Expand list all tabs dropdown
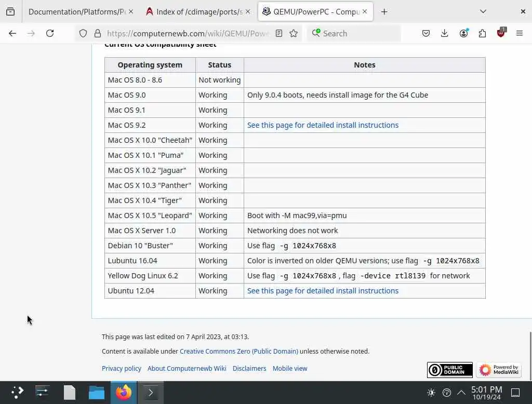The image size is (532, 404). [x=483, y=11]
